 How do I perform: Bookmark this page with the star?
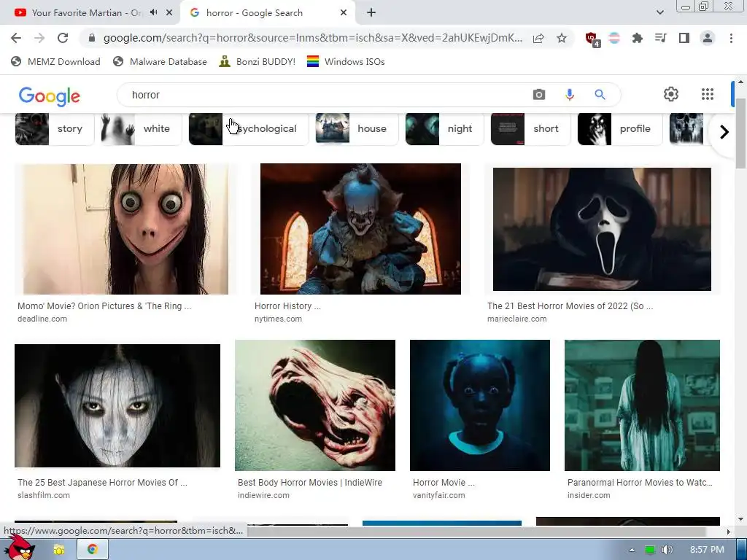pyautogui.click(x=562, y=38)
